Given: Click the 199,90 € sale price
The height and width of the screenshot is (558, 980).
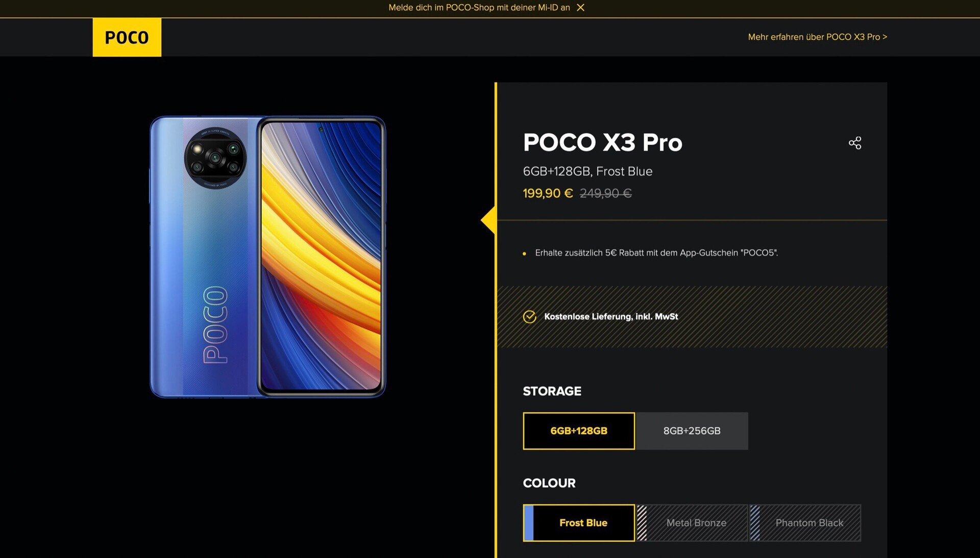Looking at the screenshot, I should 548,193.
